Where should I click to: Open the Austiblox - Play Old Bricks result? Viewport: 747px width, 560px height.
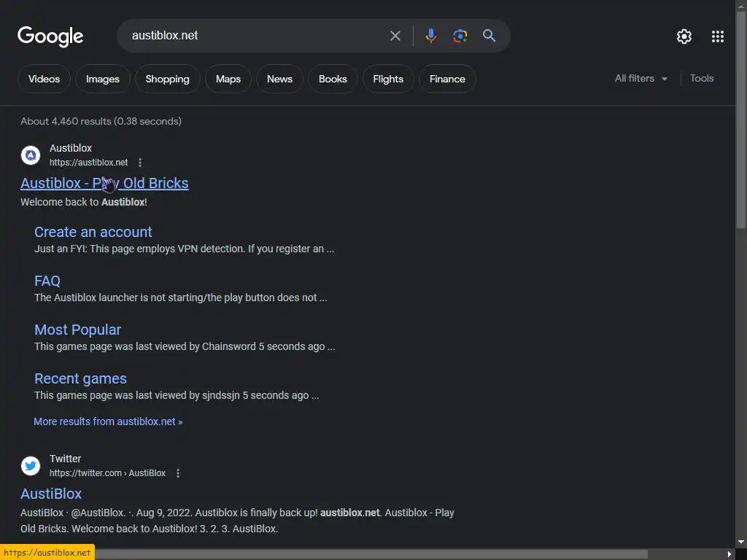[x=104, y=183]
